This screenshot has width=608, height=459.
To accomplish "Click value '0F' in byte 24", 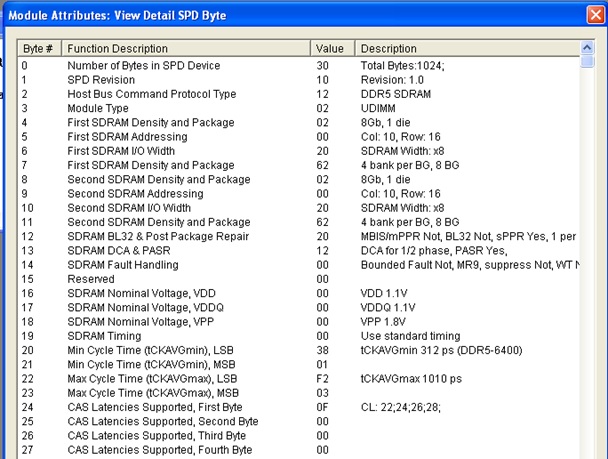I will [x=322, y=407].
